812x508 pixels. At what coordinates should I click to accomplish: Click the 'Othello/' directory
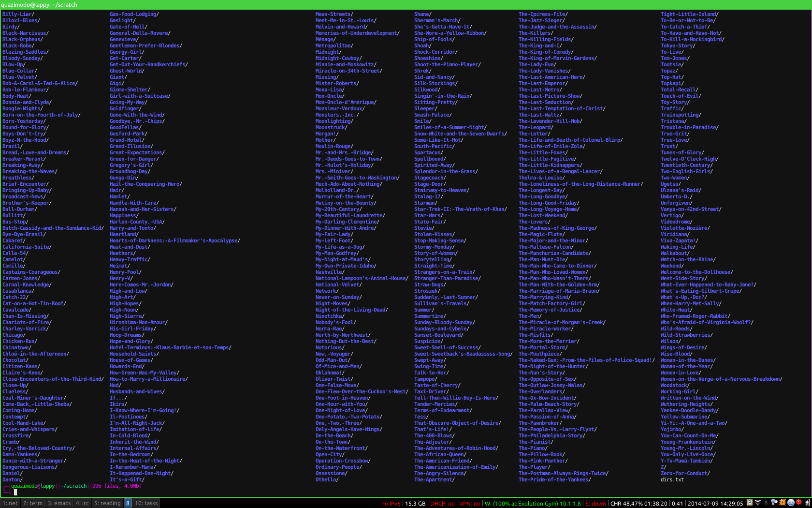point(327,480)
